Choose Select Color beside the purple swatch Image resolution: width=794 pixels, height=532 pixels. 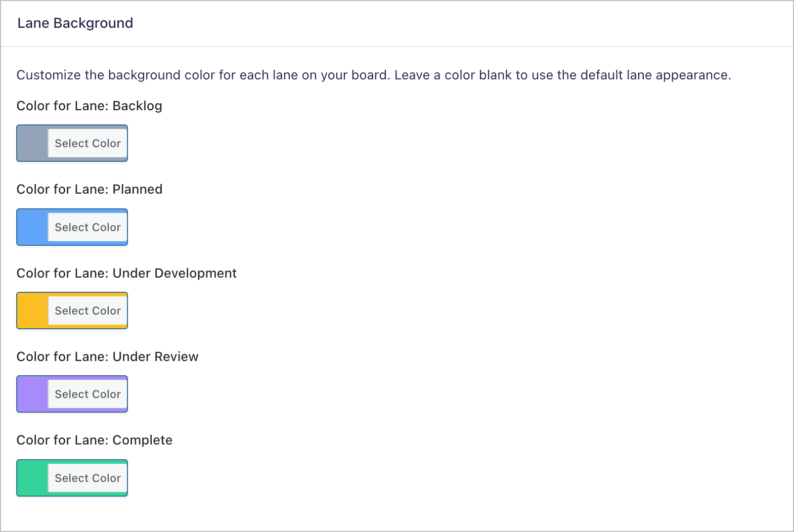point(87,394)
